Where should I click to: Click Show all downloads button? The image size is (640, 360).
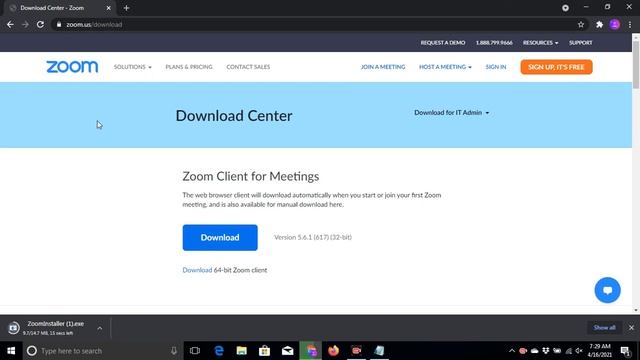pos(604,327)
